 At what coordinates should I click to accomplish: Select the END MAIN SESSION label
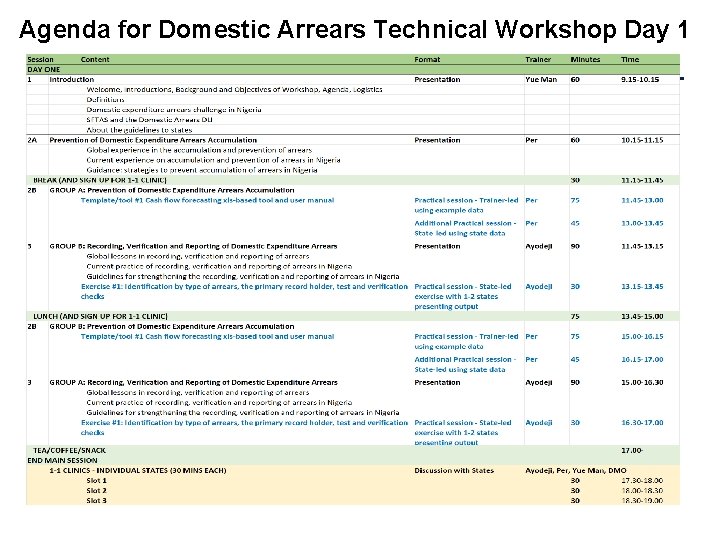(x=62, y=461)
